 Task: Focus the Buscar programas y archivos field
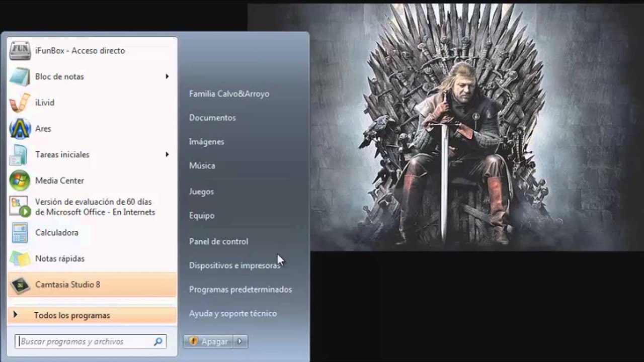[x=91, y=341]
